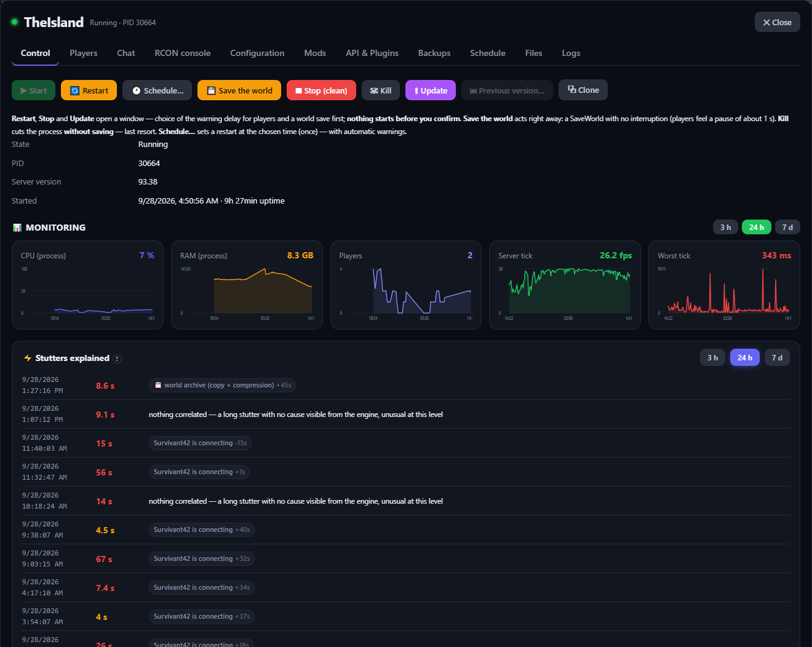Click the Server tick chart
This screenshot has width=812, height=647.
point(565,285)
